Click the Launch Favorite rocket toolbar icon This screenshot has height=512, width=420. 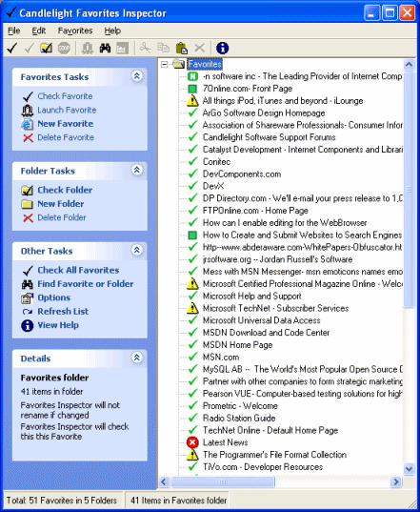pos(88,49)
